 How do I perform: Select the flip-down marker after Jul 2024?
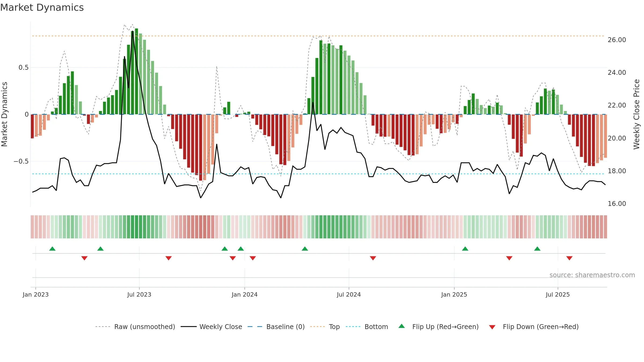coord(373,258)
